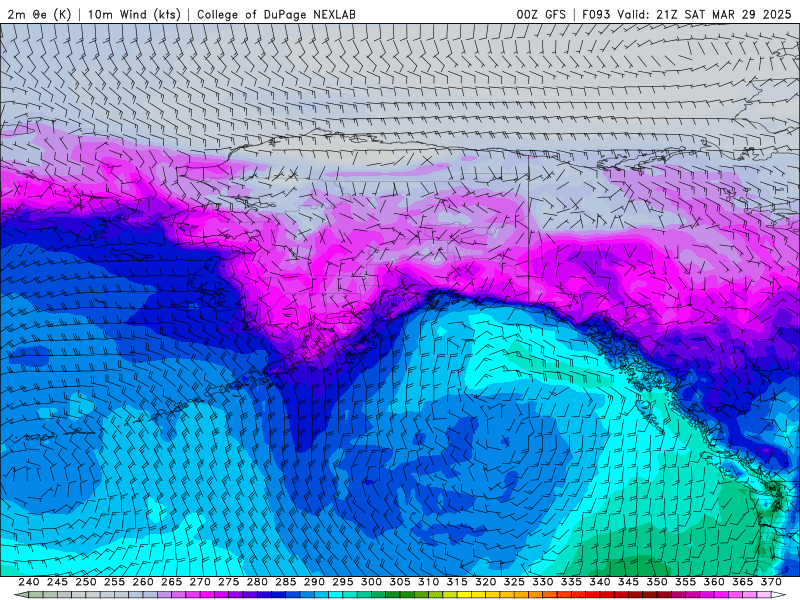Viewport: 800px width, 600px height.
Task: Select 'College of DuPage NEXLAB' header text
Action: click(x=276, y=14)
